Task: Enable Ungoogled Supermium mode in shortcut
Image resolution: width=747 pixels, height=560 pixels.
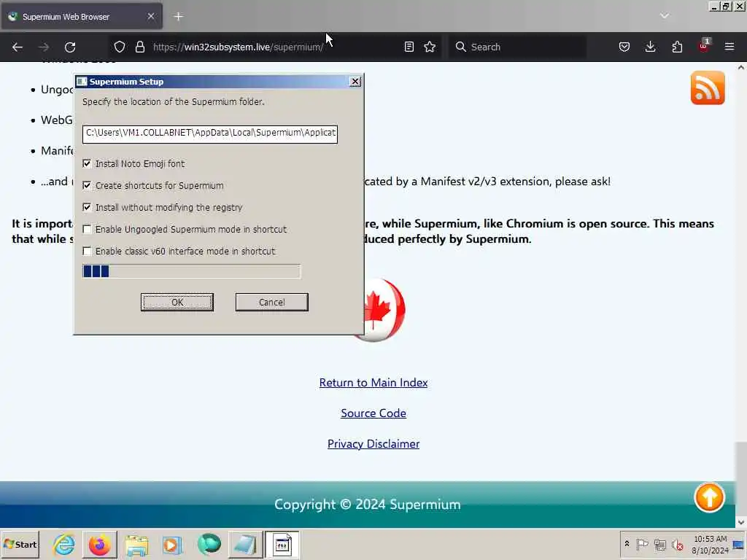Action: pyautogui.click(x=87, y=230)
